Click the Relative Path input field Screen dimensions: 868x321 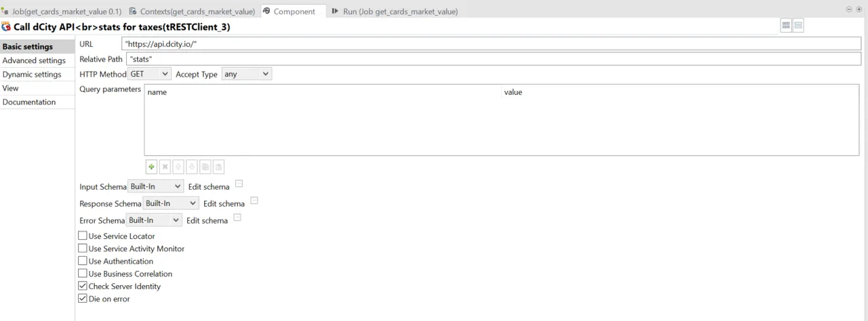click(494, 59)
